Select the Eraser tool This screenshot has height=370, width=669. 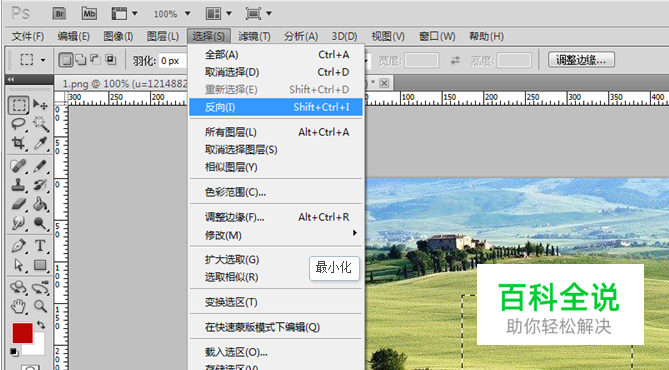coord(19,204)
